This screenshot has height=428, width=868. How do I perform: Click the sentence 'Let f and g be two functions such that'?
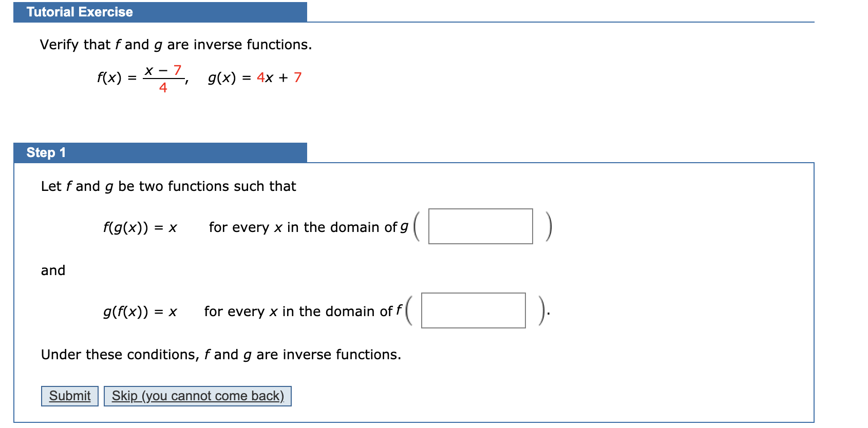coord(168,186)
